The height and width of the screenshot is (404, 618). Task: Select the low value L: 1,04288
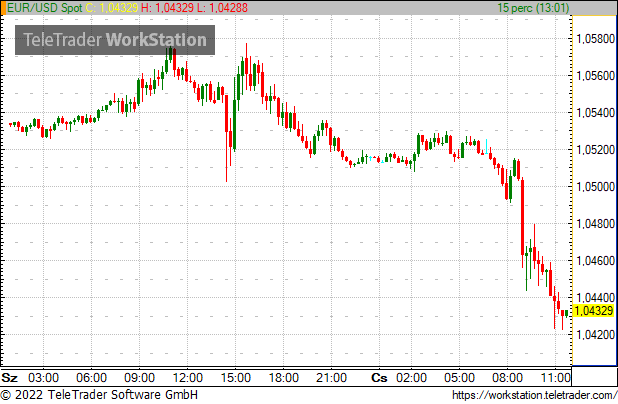coord(222,7)
